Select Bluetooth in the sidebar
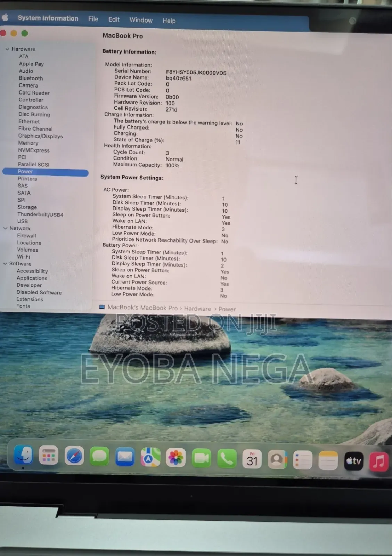Screen dimensions: 392x556 coord(31,78)
